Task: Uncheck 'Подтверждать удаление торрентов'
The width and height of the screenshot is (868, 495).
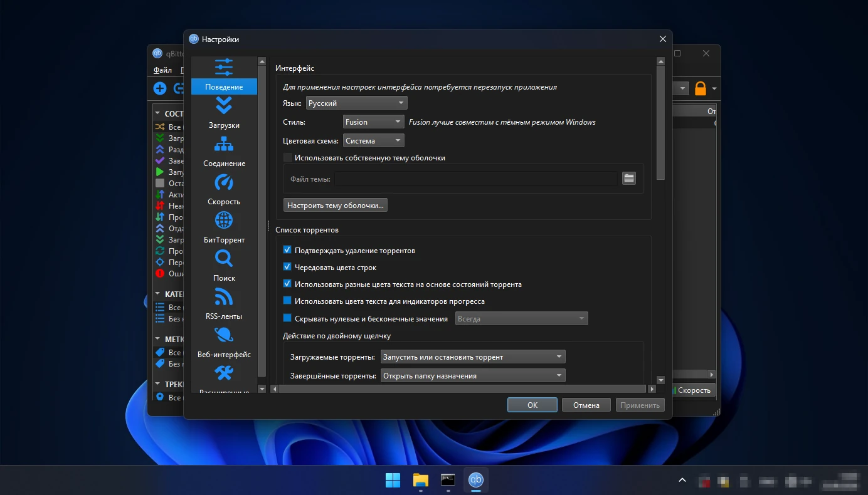Action: [288, 251]
